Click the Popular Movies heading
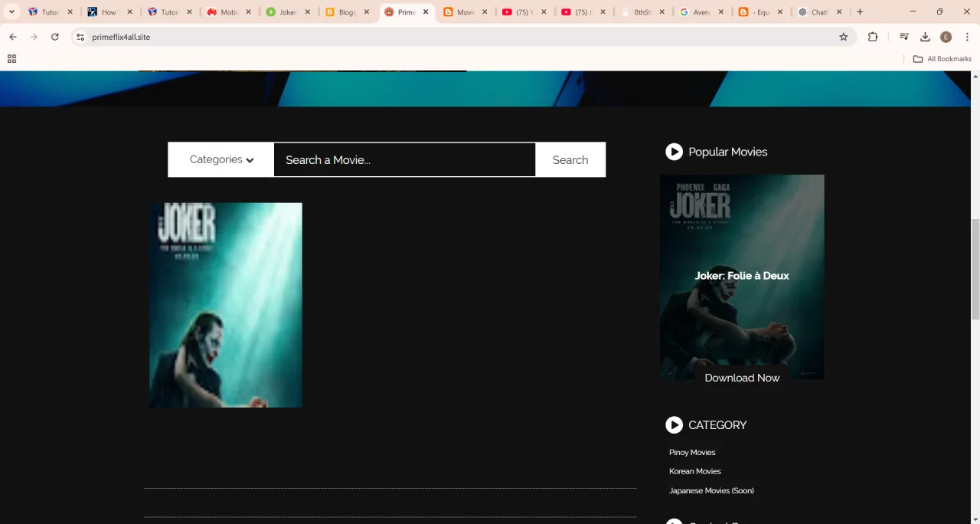Screen dimensions: 980x524 pyautogui.click(x=727, y=152)
